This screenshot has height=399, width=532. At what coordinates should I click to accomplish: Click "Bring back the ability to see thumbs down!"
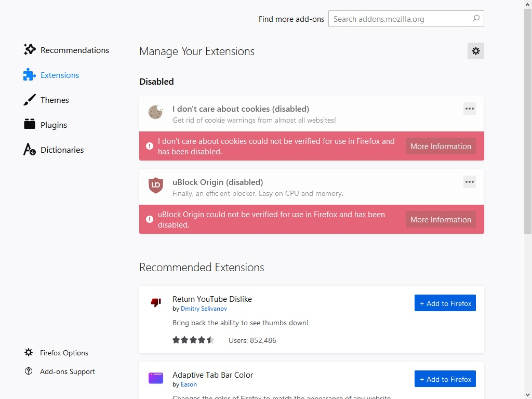tap(241, 323)
